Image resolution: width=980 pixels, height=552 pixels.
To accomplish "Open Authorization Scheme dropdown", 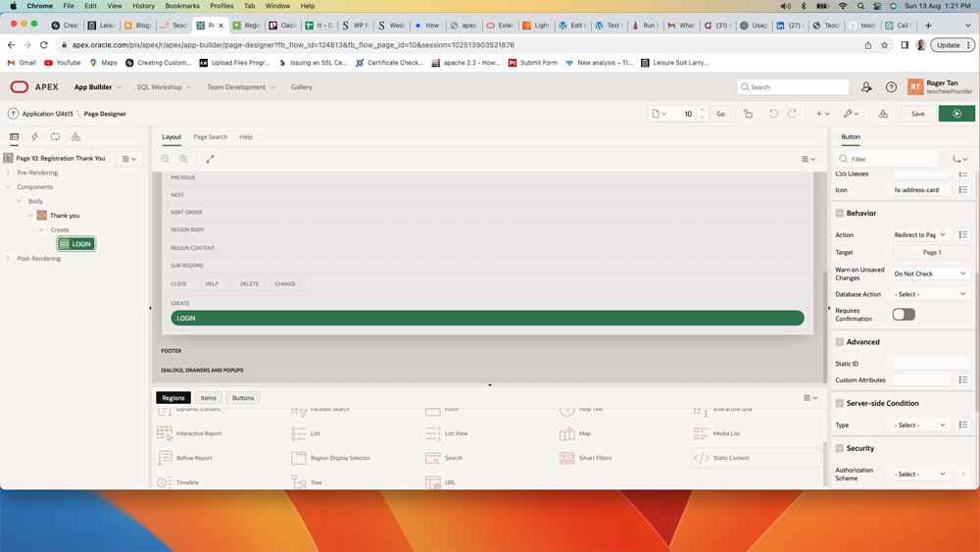I will (x=920, y=474).
